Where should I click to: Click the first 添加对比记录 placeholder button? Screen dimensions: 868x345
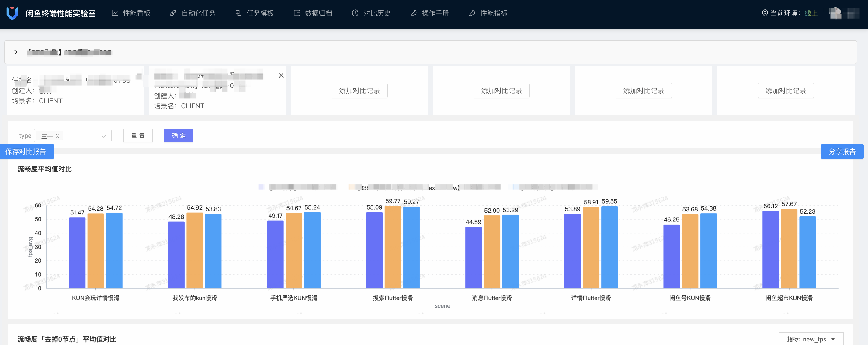click(359, 91)
